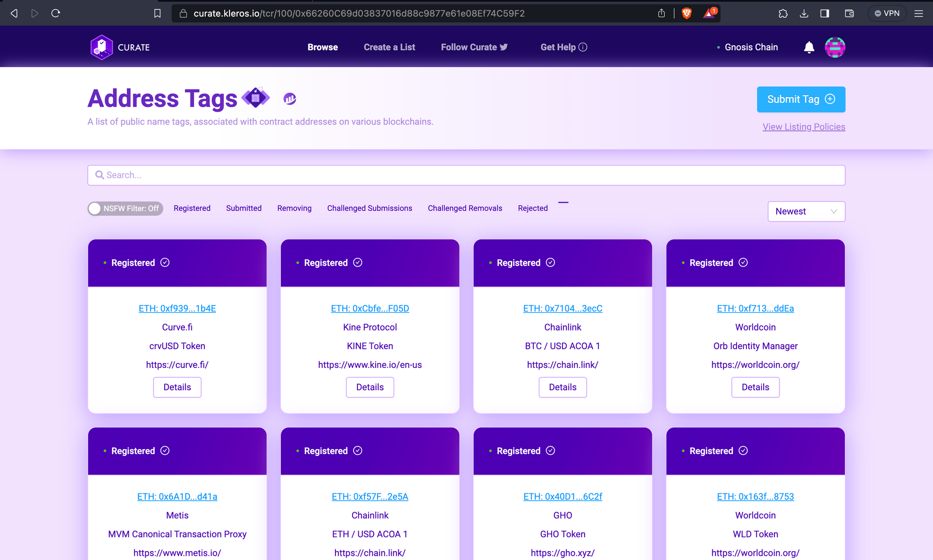Click the Submit Tag button
Viewport: 933px width, 560px height.
pos(801,99)
